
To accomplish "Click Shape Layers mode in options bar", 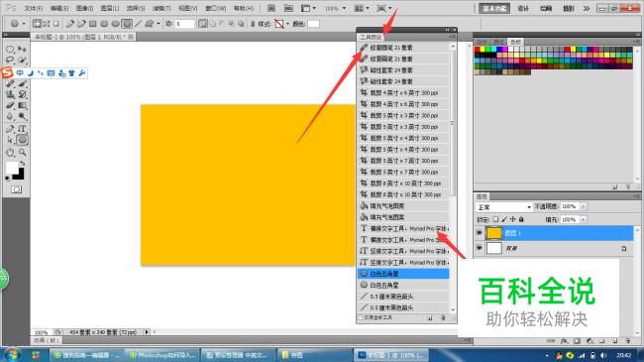I will [x=38, y=24].
